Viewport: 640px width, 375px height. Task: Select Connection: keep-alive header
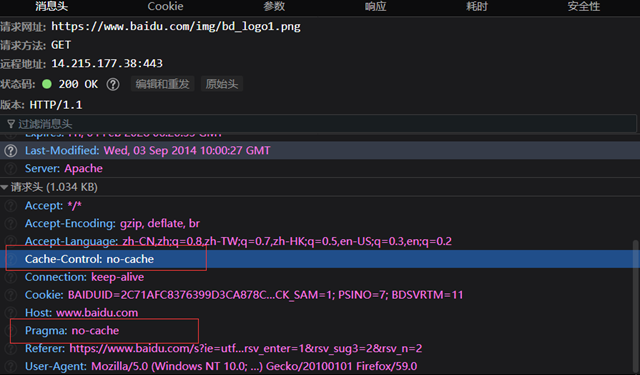click(84, 277)
